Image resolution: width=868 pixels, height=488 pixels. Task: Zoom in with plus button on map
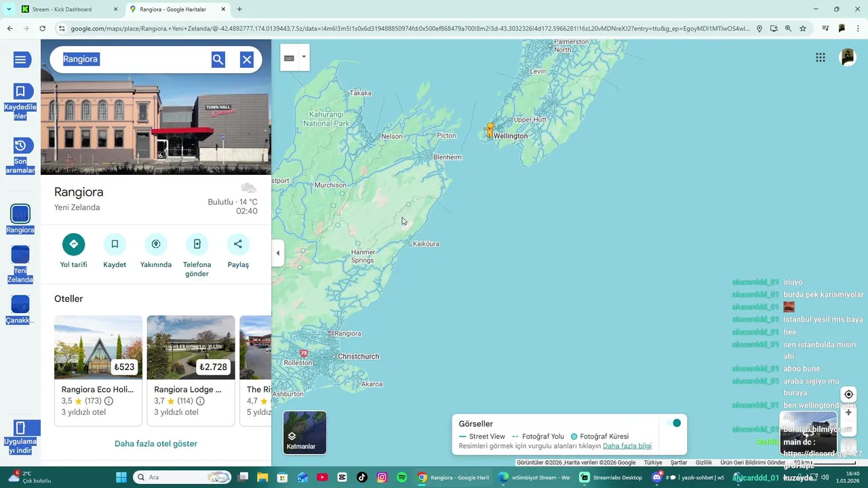[x=848, y=413]
